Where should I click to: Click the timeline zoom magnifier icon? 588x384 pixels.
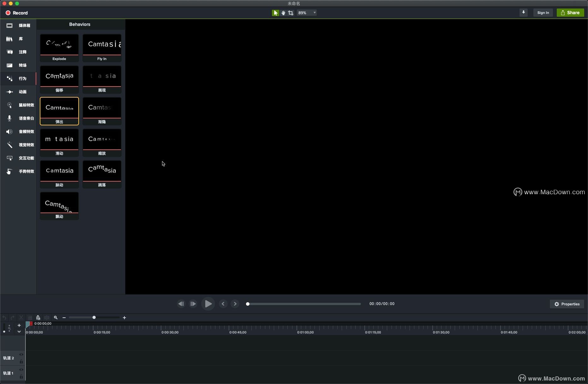coord(56,318)
